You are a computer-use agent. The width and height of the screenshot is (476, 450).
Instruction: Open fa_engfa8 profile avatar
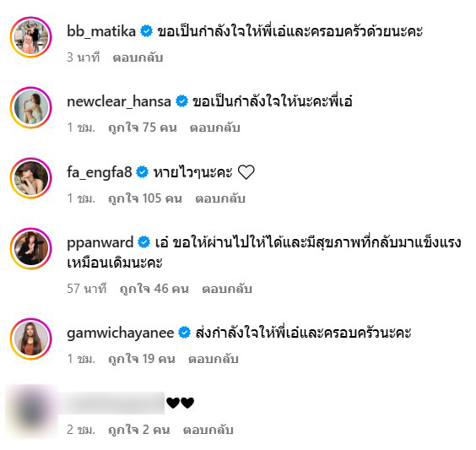click(31, 178)
